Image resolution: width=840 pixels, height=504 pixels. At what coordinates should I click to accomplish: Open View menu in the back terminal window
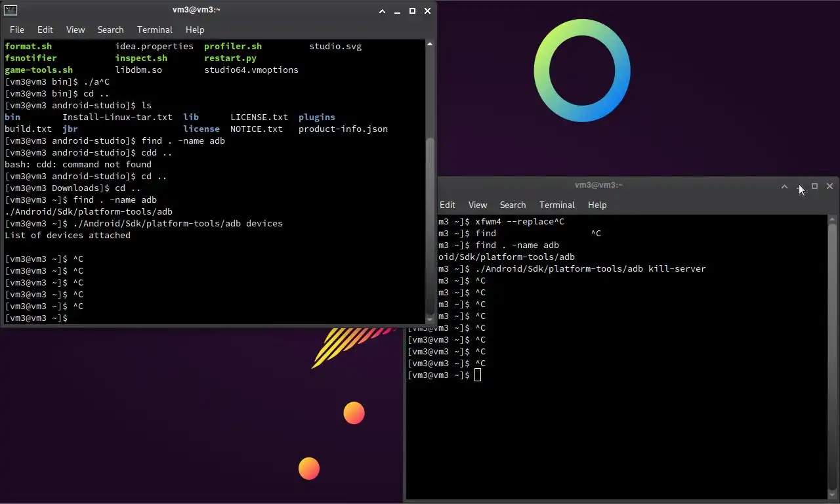pos(478,205)
